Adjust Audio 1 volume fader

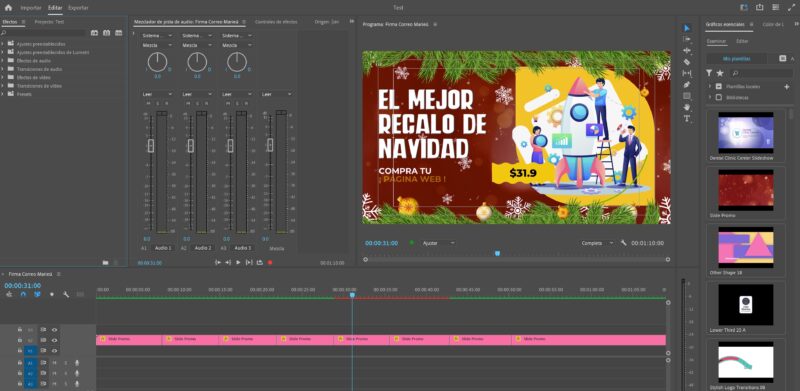151,145
